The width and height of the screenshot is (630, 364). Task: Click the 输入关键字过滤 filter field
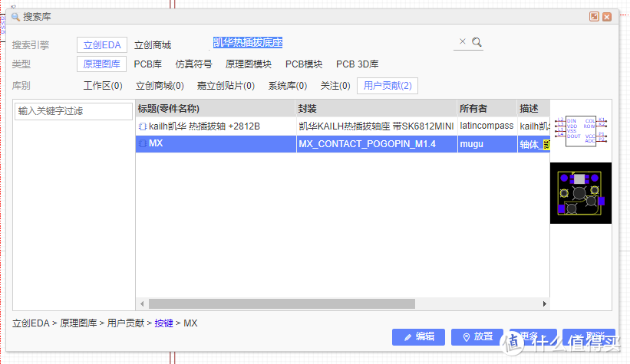click(74, 111)
